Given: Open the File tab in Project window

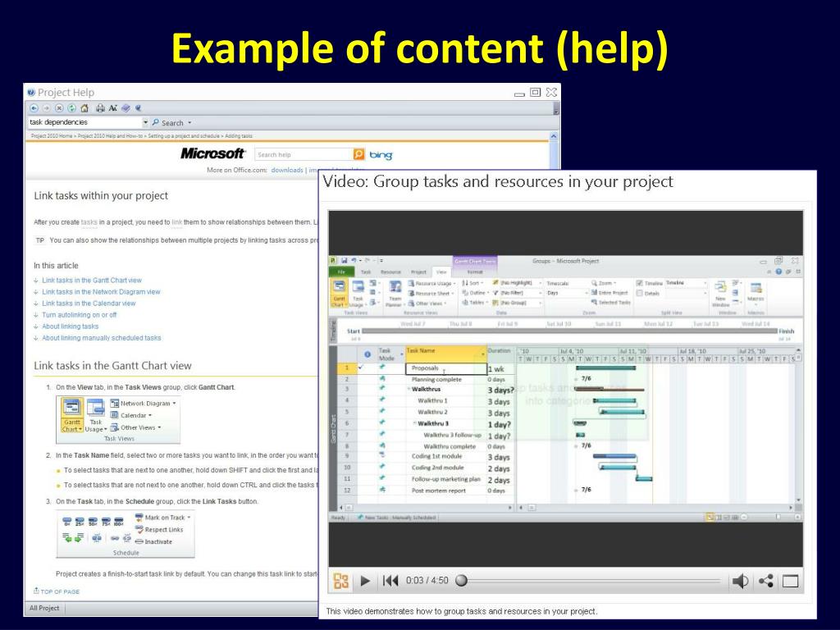Looking at the screenshot, I should point(341,272).
